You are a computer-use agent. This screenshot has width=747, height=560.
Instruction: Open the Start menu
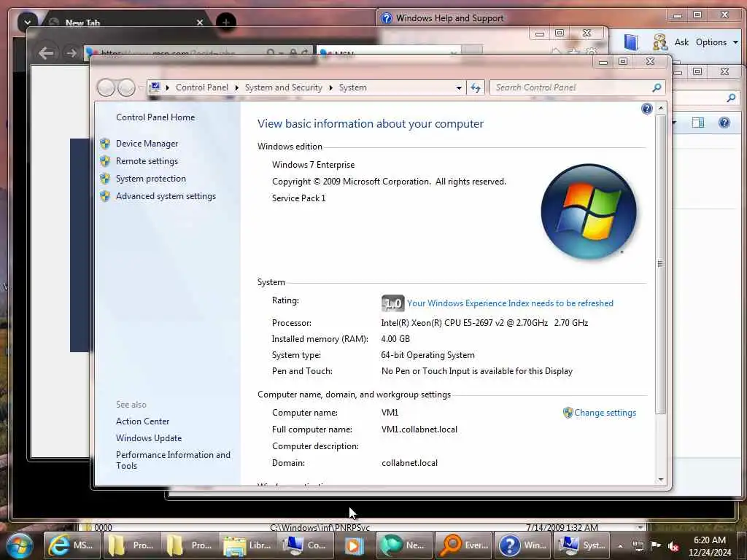point(19,545)
